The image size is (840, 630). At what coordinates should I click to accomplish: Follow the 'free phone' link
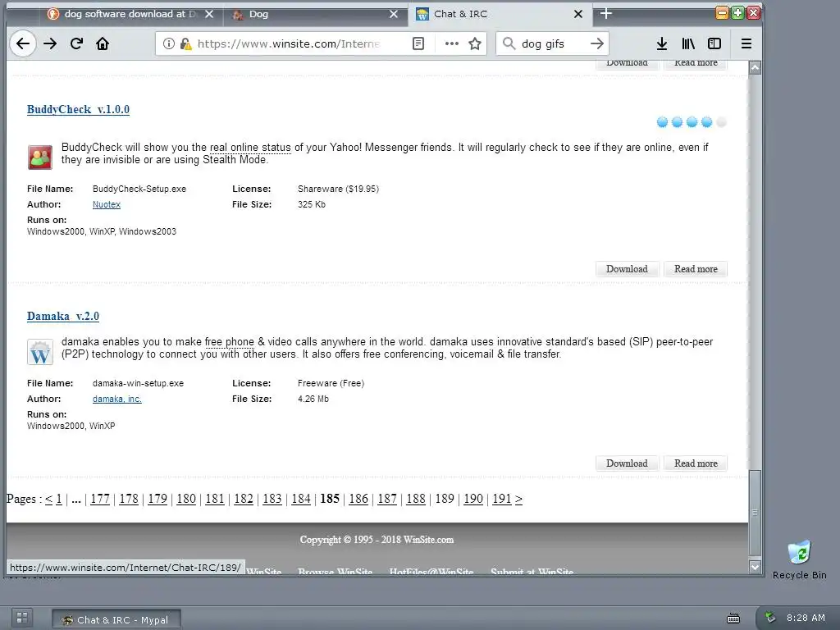[230, 342]
